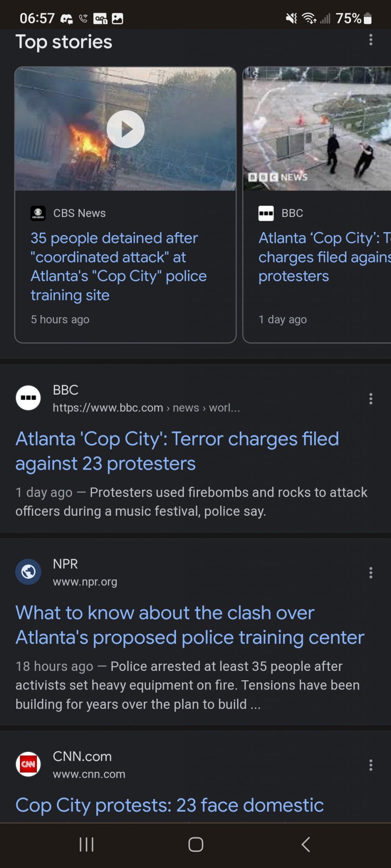This screenshot has width=391, height=868.
Task: Open the recent apps overview
Action: click(87, 844)
